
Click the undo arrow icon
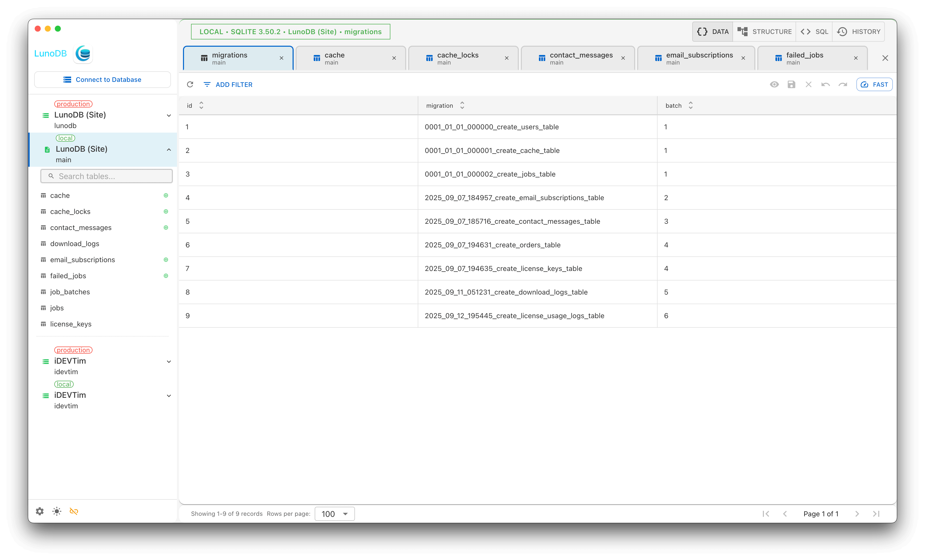825,84
